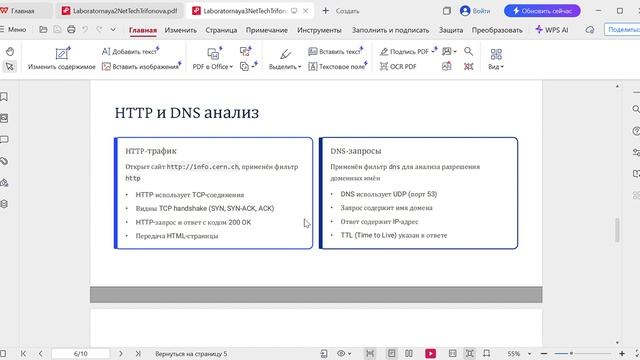The height and width of the screenshot is (360, 640).
Task: Open the Защита ribbon tab
Action: tap(451, 30)
